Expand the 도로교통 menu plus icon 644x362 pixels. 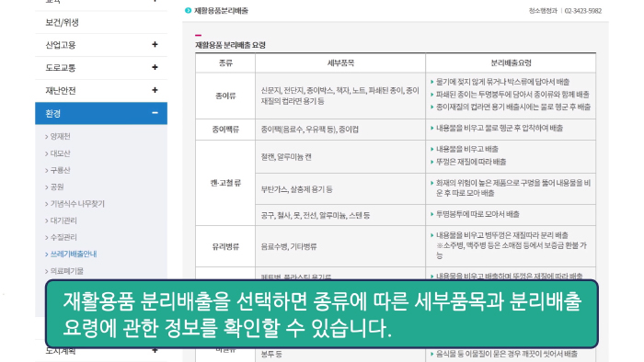[155, 67]
